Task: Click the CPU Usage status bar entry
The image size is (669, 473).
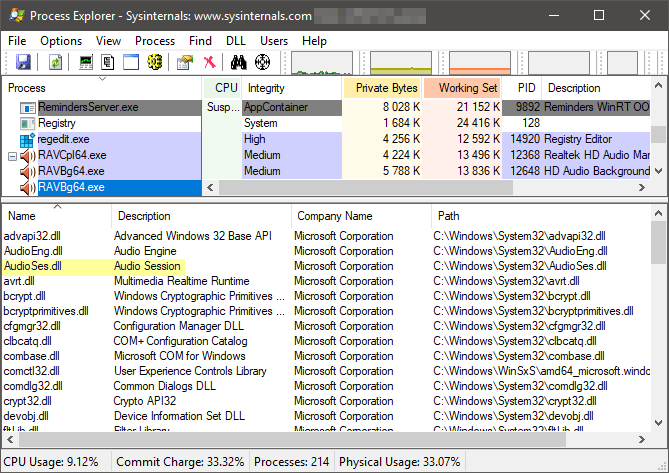Action: (x=51, y=462)
